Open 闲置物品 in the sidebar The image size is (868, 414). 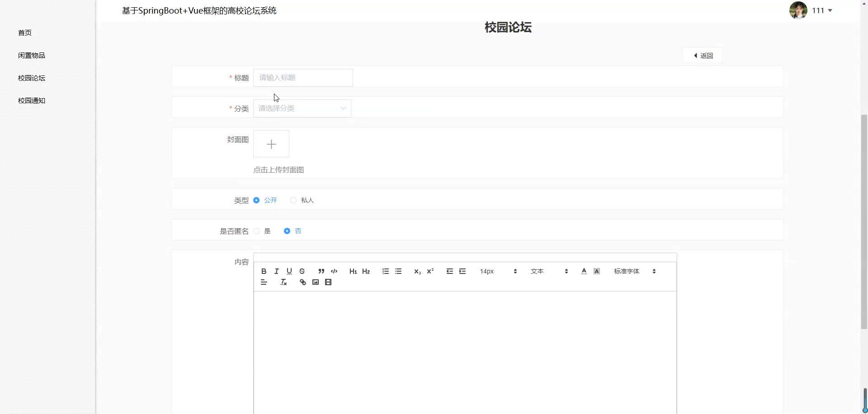(x=32, y=55)
